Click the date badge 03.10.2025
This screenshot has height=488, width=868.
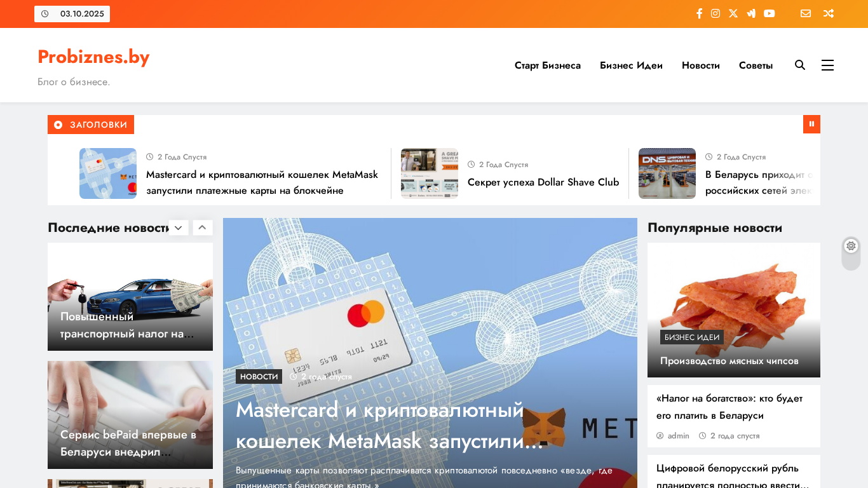72,14
